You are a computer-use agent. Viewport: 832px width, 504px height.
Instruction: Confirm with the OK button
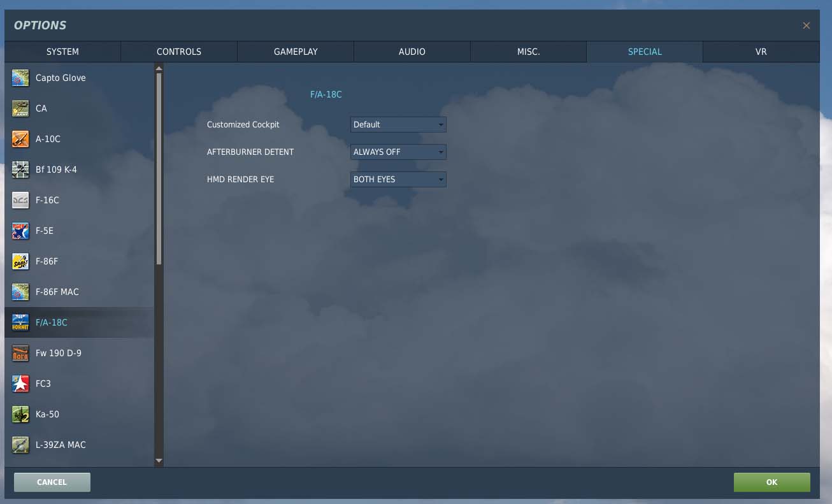click(771, 482)
